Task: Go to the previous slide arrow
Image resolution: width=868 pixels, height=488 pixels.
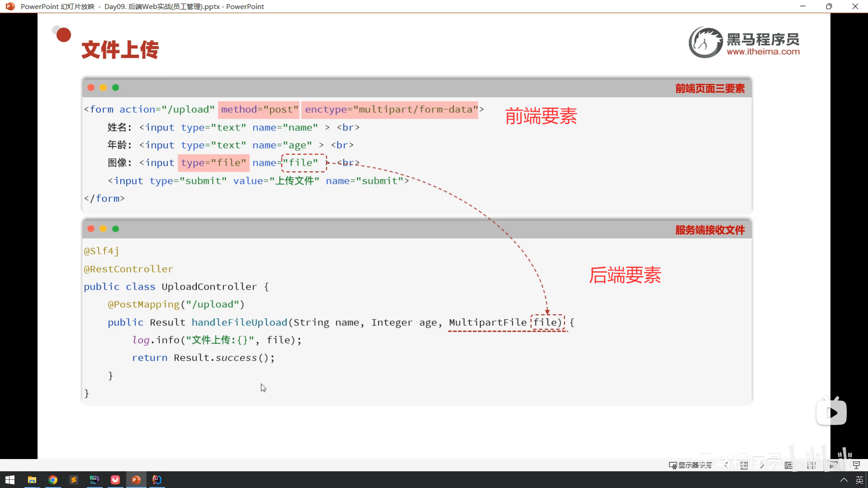Action: click(726, 465)
